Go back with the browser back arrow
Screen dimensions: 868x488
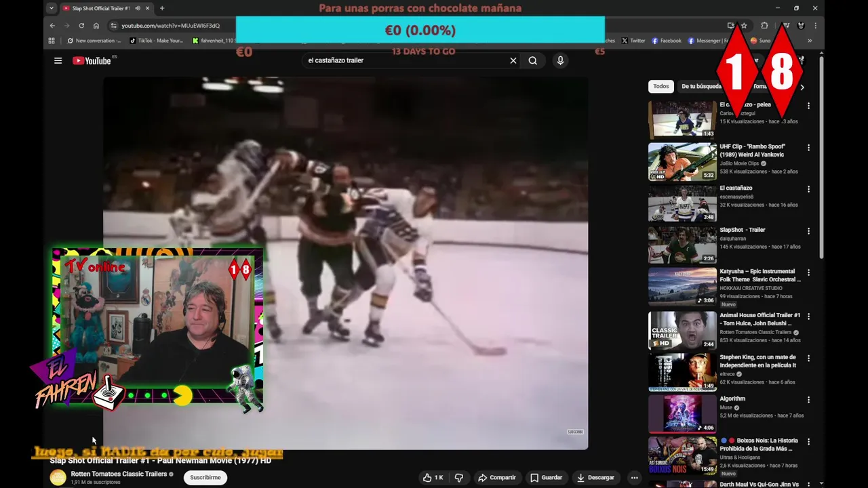52,26
